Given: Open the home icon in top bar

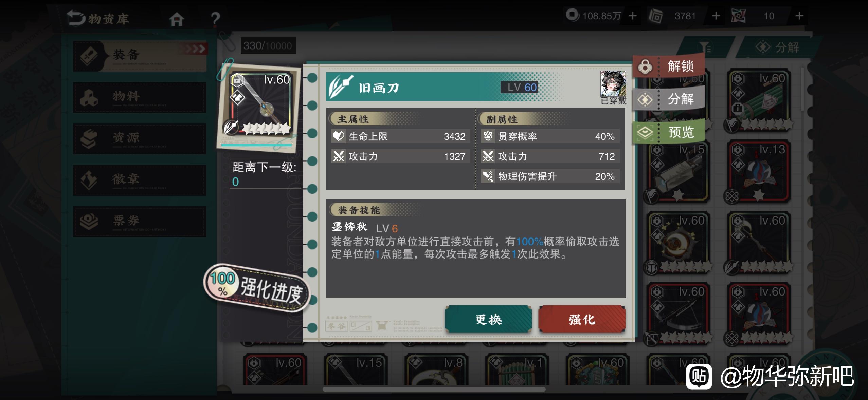Looking at the screenshot, I should (177, 19).
